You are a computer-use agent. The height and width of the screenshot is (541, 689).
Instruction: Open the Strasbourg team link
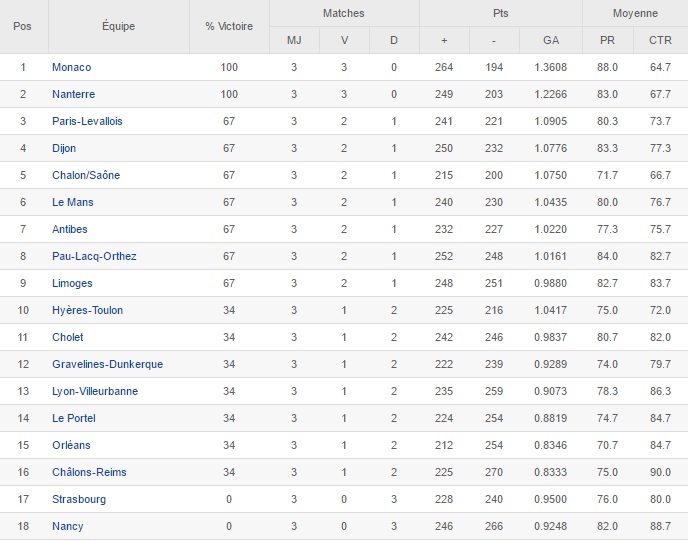coord(79,499)
